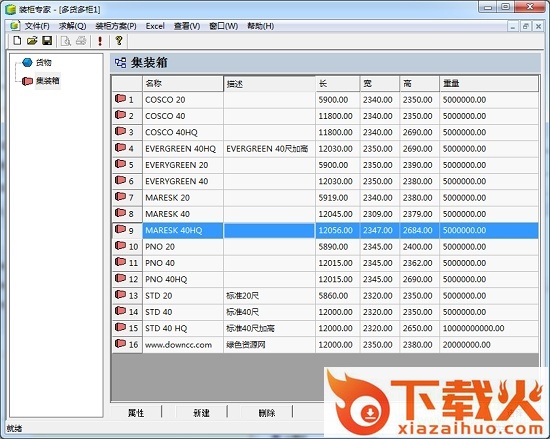The width and height of the screenshot is (550, 439).
Task: Click the container icon of row 5
Action: pyautogui.click(x=120, y=164)
